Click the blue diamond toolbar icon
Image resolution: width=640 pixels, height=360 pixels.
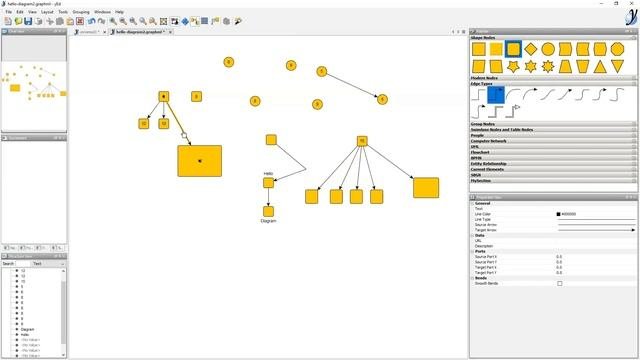click(x=185, y=21)
